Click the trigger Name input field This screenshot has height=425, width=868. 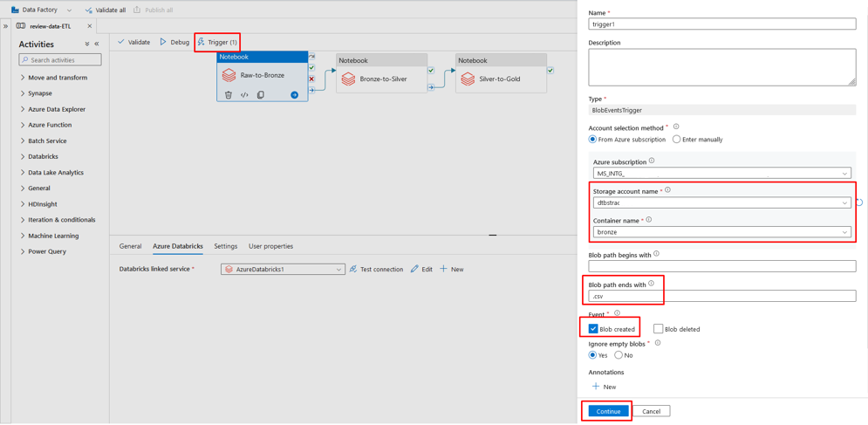722,24
